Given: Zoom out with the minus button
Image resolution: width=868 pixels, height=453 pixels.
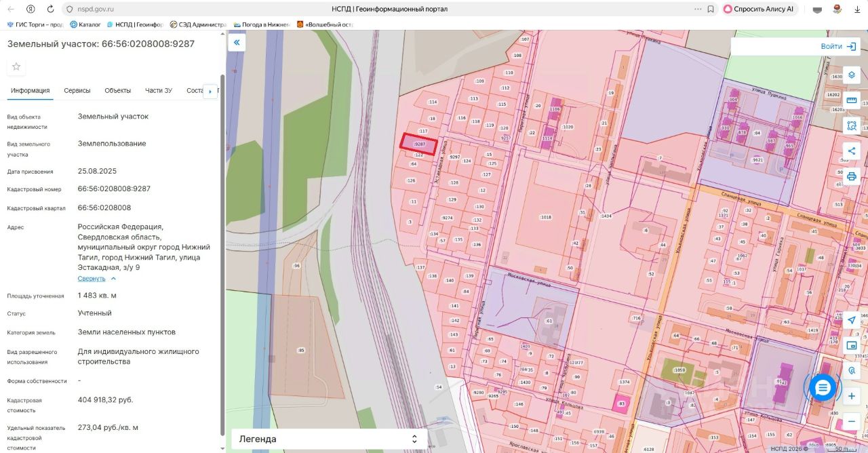Looking at the screenshot, I should (852, 421).
